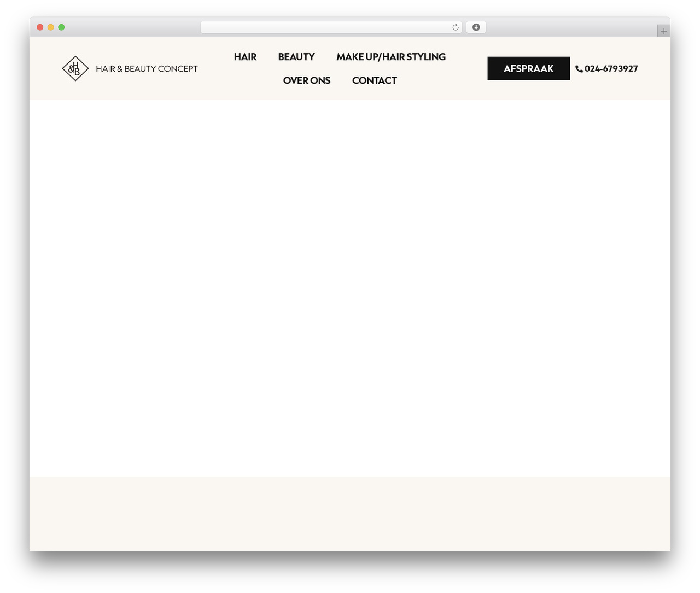Click the phone handset icon
Image resolution: width=700 pixels, height=593 pixels.
(579, 69)
